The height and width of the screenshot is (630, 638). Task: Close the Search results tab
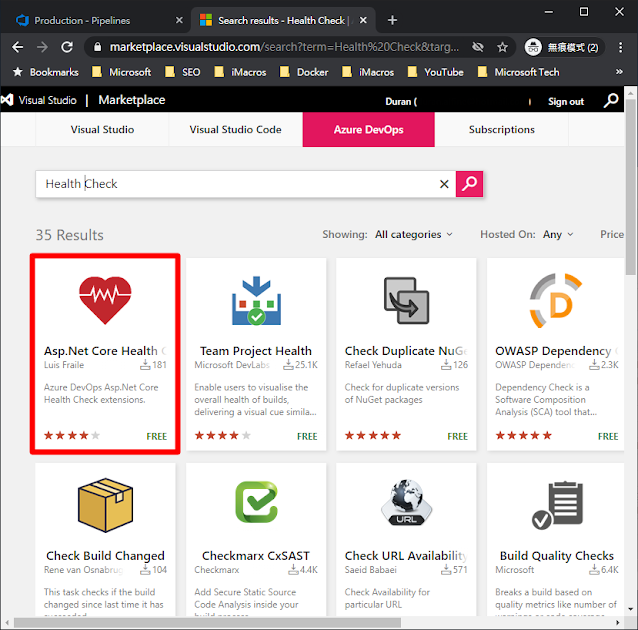click(363, 20)
